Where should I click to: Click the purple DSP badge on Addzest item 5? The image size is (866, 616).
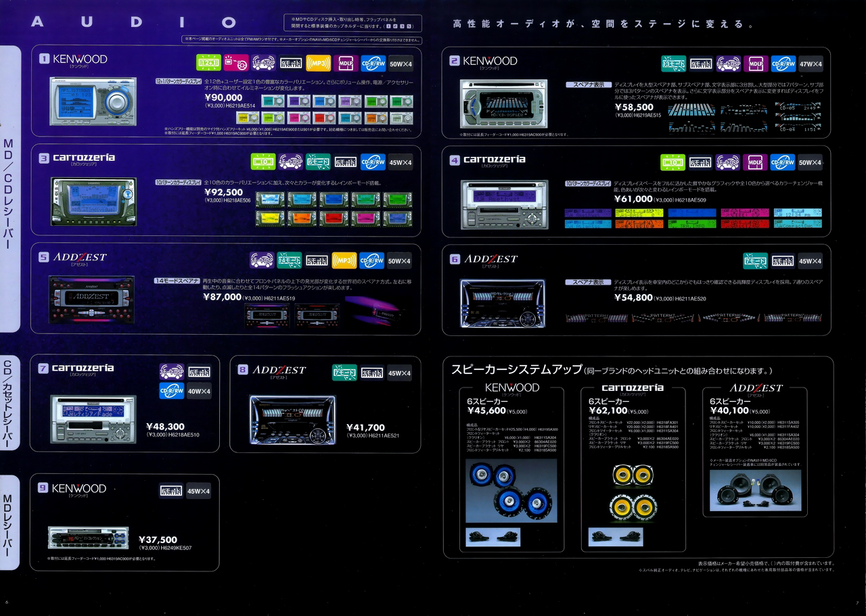pos(262,260)
